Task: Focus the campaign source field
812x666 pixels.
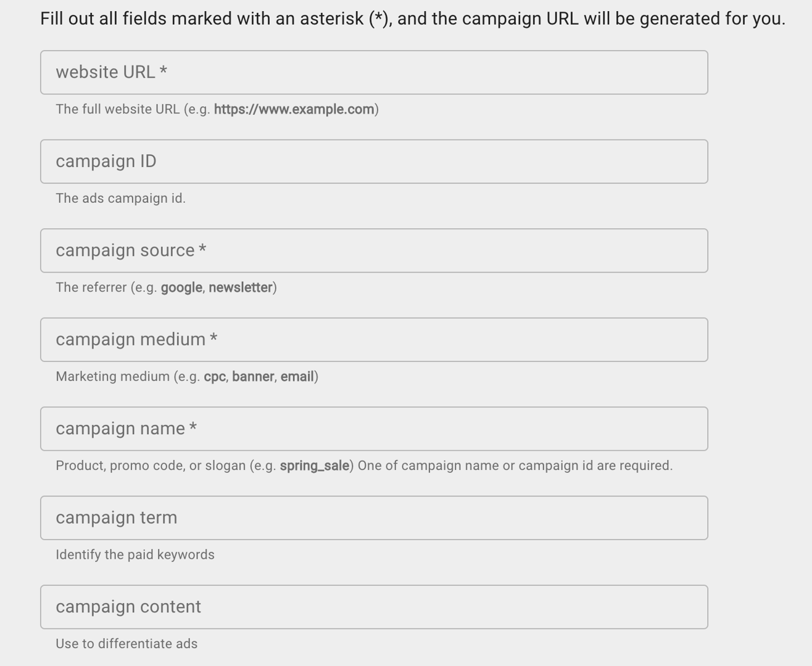Action: (373, 250)
